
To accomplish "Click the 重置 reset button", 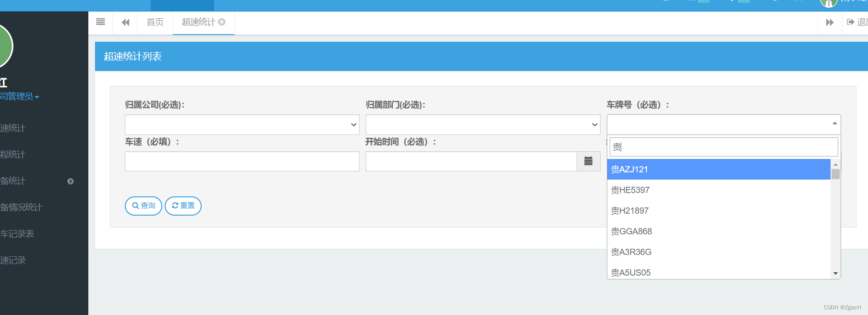I will 183,206.
